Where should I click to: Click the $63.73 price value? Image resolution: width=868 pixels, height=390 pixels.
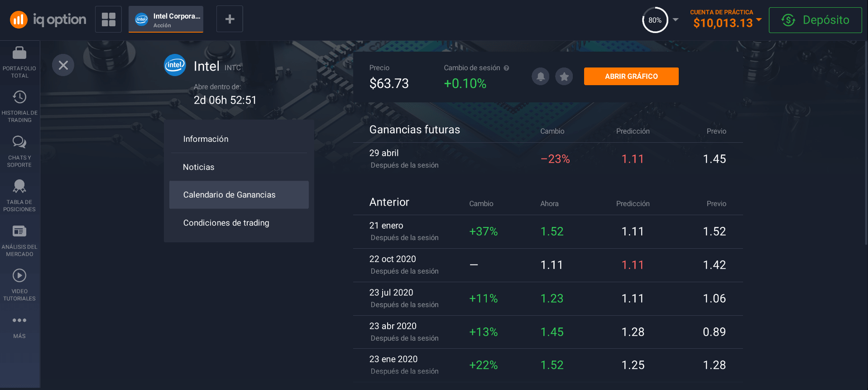pos(389,83)
